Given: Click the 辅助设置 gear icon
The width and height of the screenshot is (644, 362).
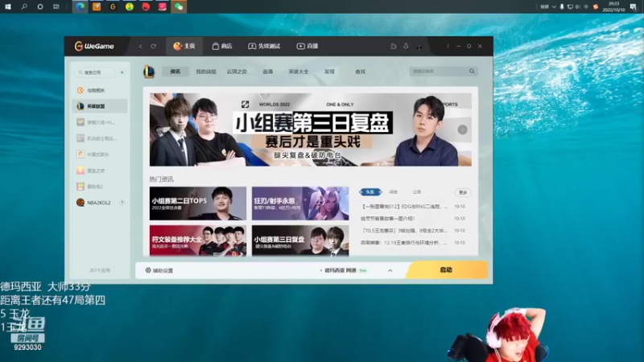Looking at the screenshot, I should tap(148, 270).
